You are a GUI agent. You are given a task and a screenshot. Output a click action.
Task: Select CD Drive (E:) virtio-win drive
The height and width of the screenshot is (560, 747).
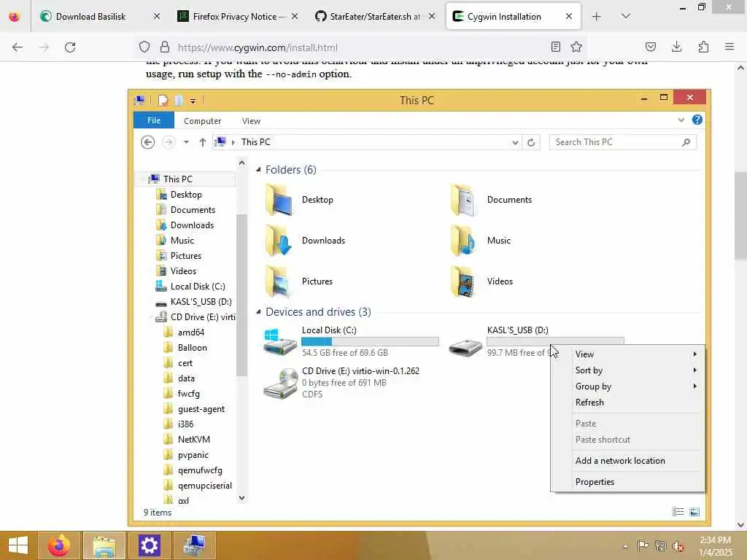(341, 382)
